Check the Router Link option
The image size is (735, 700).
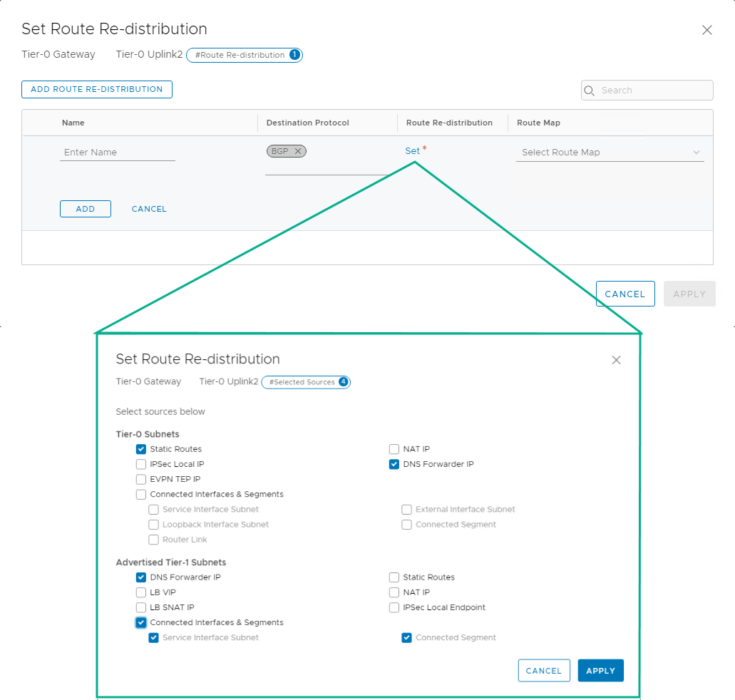coord(153,540)
